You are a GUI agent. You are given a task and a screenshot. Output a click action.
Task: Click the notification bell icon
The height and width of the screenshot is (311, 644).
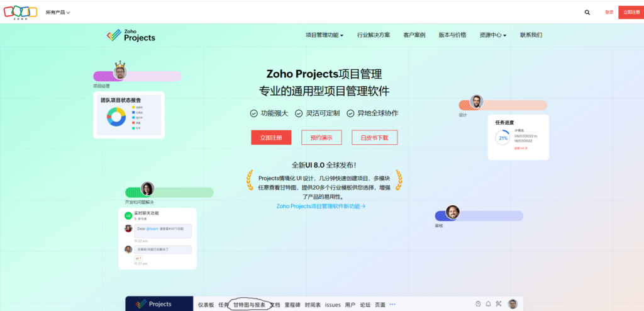click(488, 303)
